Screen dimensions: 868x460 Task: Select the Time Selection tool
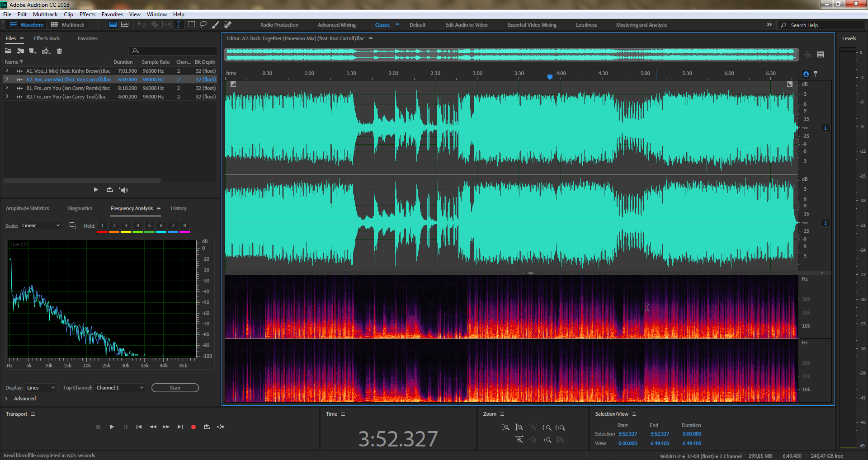179,25
